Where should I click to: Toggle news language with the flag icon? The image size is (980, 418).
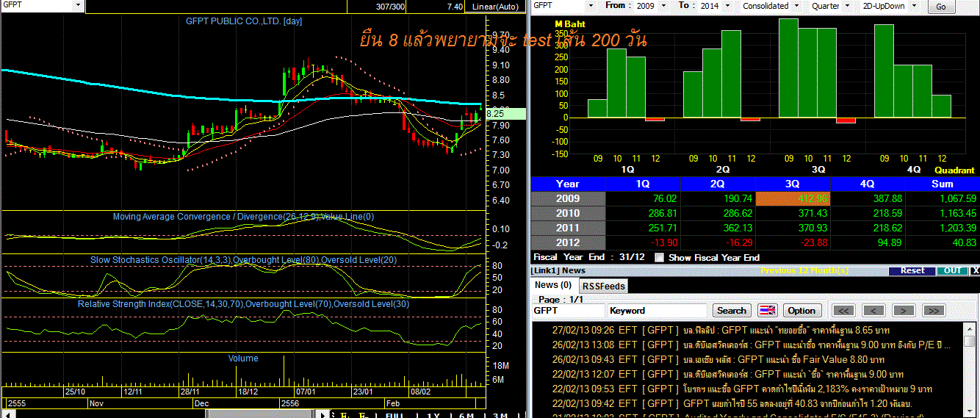point(768,311)
